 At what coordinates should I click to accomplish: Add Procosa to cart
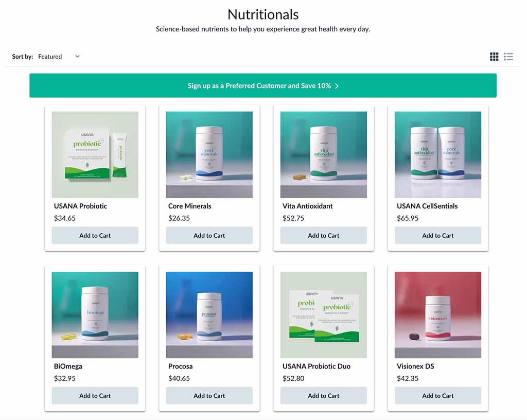pos(209,396)
